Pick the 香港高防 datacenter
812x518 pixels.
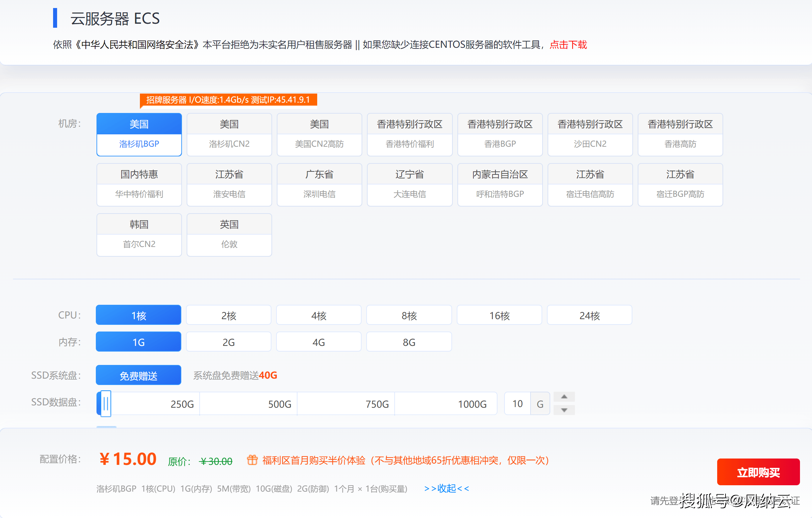(680, 134)
